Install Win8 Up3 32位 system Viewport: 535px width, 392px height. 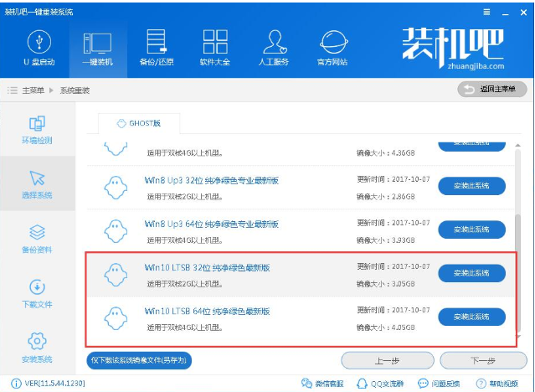pyautogui.click(x=471, y=186)
